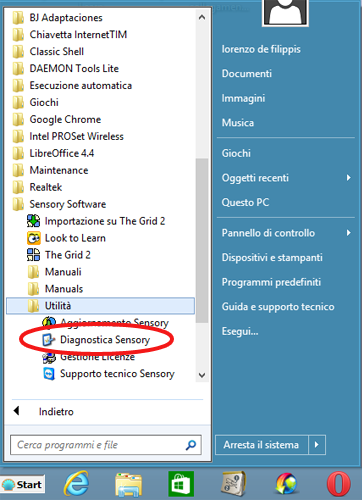
Task: Open Internet Explorer from the taskbar
Action: [77, 483]
